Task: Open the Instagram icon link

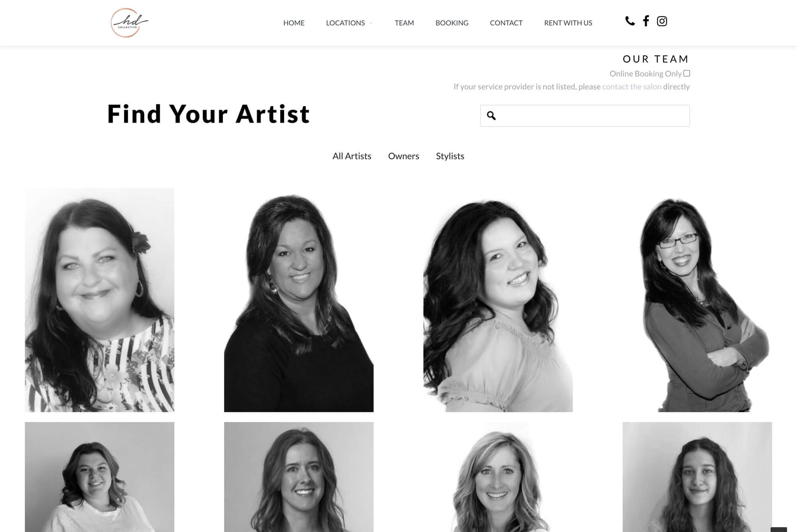Action: tap(662, 21)
